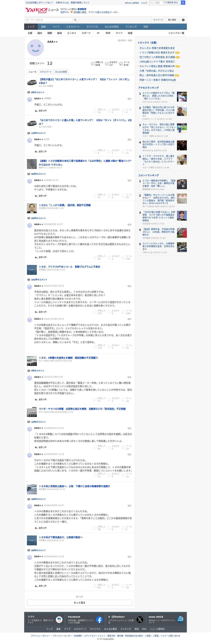Open the Yahoo news app icon in footer

(59, 619)
